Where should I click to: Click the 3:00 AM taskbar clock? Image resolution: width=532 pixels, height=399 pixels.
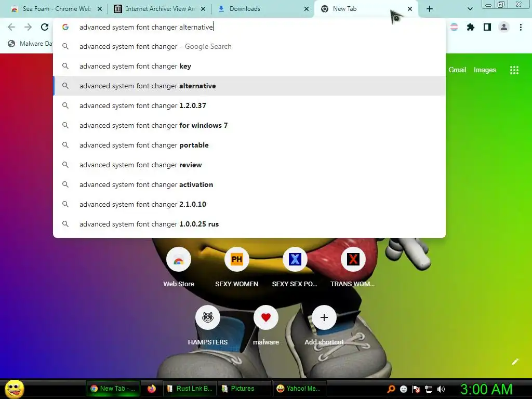pyautogui.click(x=486, y=389)
